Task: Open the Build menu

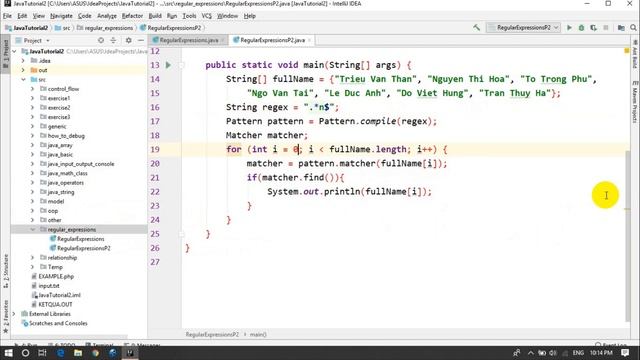Action: pyautogui.click(x=155, y=16)
